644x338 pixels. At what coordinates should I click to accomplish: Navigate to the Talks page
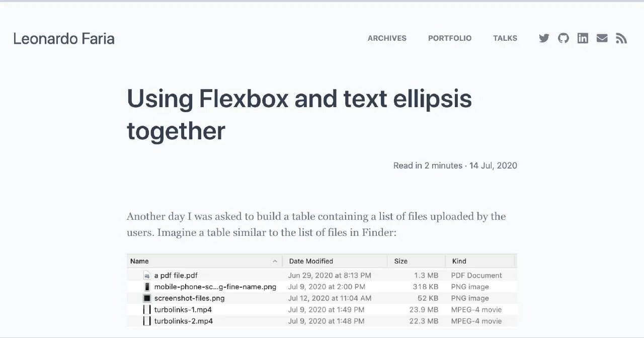(505, 38)
